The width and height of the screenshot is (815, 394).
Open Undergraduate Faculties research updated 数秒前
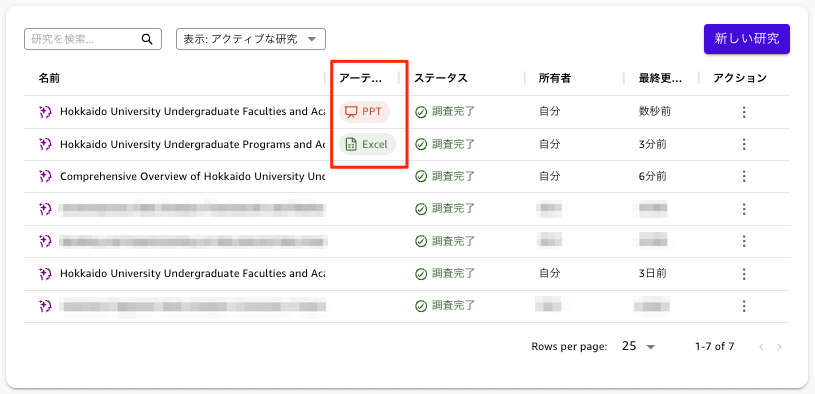pyautogui.click(x=193, y=112)
